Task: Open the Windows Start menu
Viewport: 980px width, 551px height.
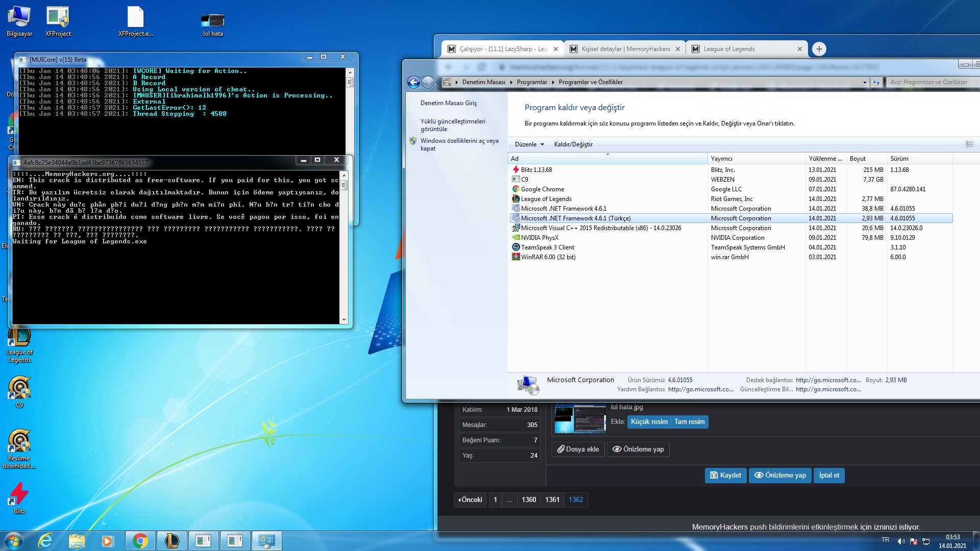Action: 14,541
